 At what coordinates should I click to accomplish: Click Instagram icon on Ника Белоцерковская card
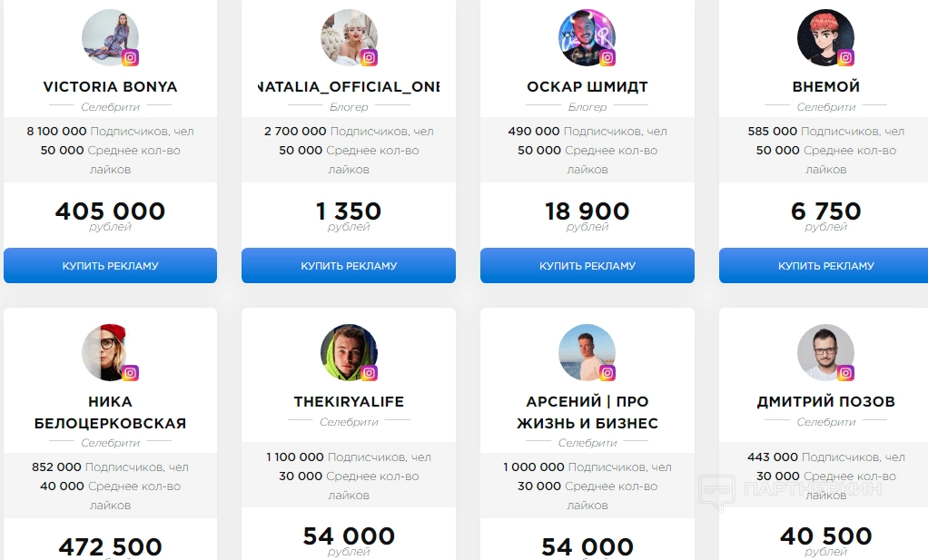[x=130, y=372]
